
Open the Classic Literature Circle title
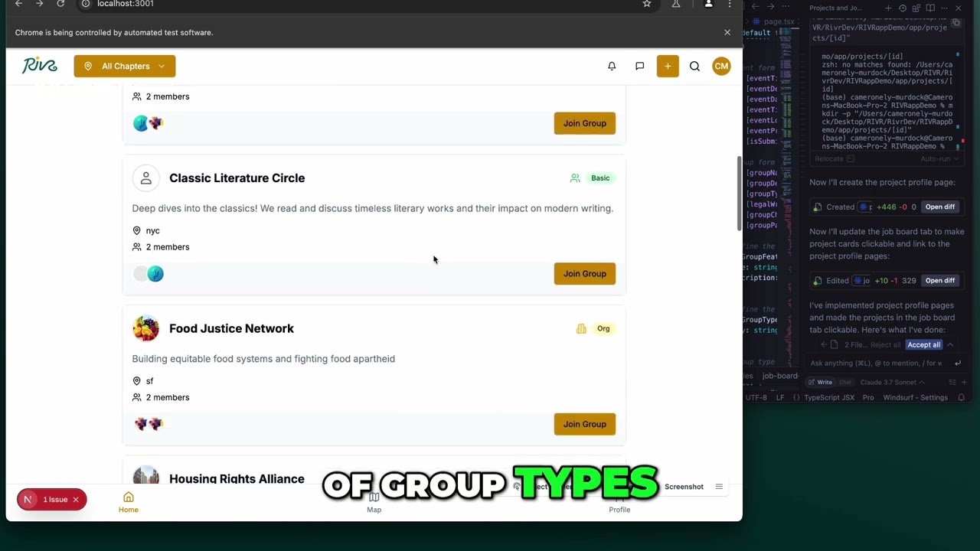[237, 178]
